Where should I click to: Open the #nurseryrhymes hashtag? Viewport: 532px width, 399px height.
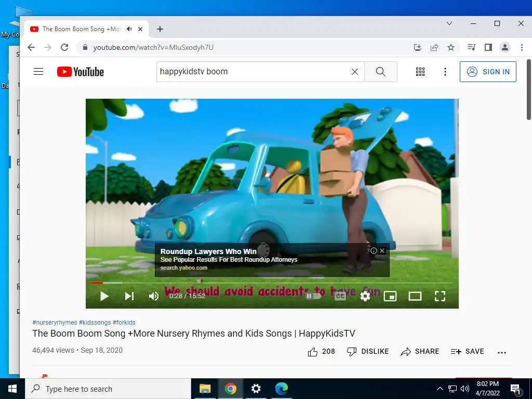55,322
